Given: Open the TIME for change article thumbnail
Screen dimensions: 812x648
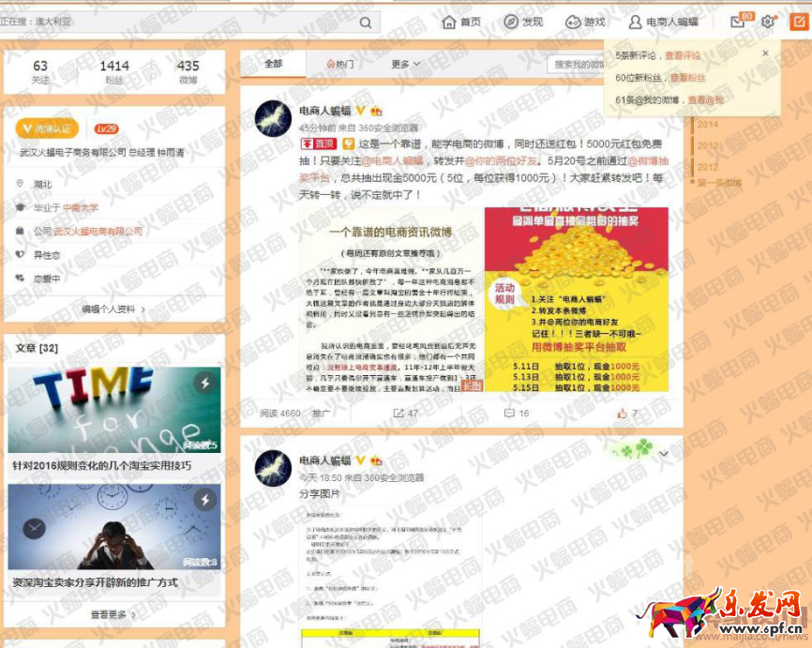Looking at the screenshot, I should 114,410.
